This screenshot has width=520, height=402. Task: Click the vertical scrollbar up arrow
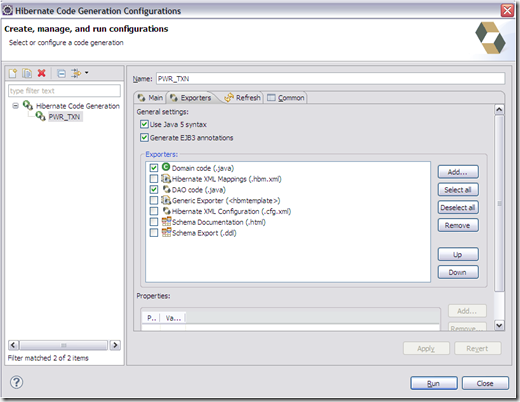point(499,110)
